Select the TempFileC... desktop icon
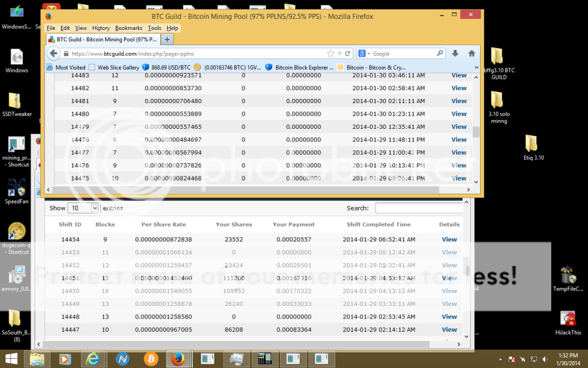The height and width of the screenshot is (368, 588). click(568, 279)
